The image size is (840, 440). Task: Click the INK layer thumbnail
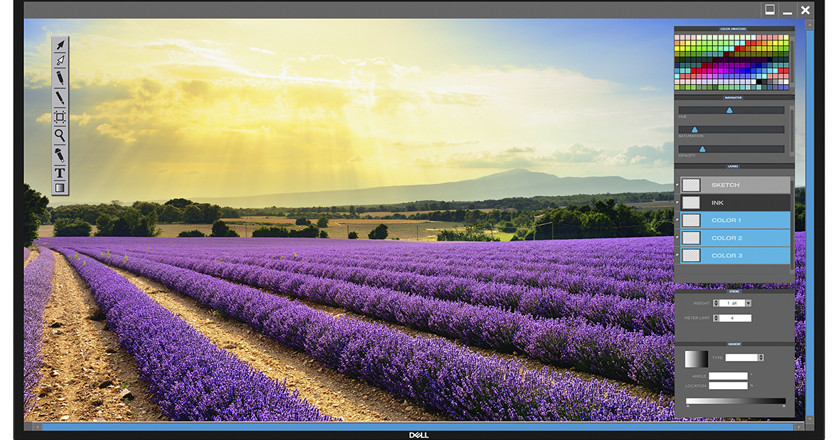691,203
